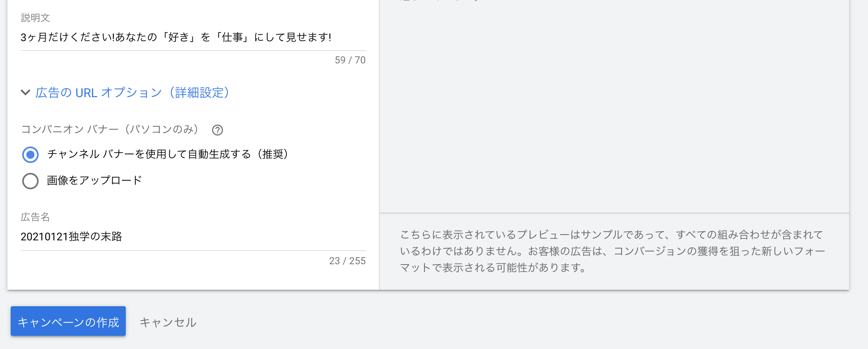Focus the 説明文 description text field
The height and width of the screenshot is (349, 868).
193,37
